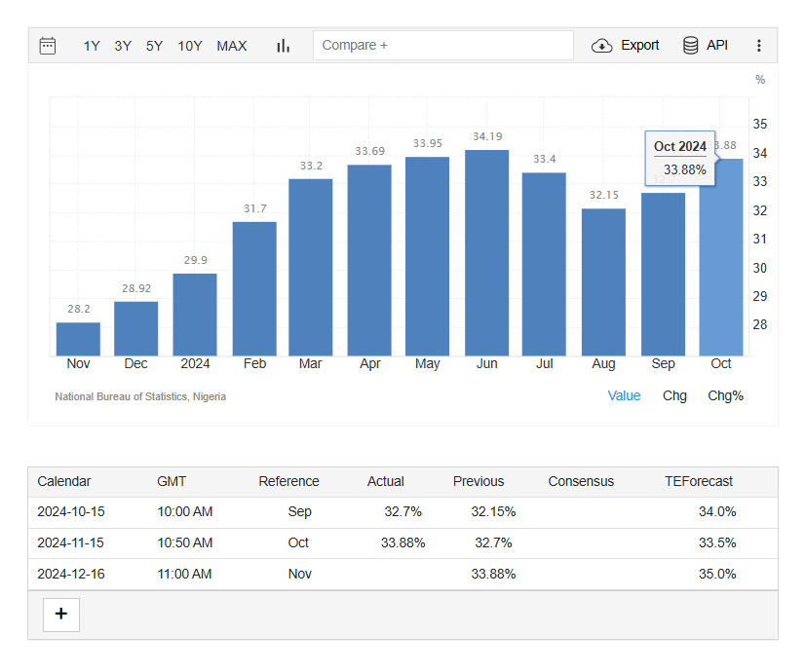Switch chart to Chg view
Screen dimensions: 805x672
pyautogui.click(x=674, y=395)
